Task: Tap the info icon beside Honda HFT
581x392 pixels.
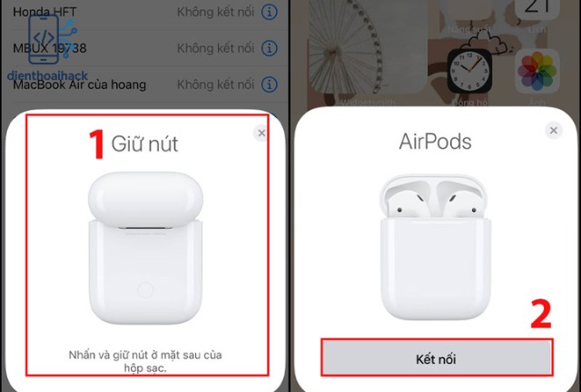Action: [x=270, y=12]
